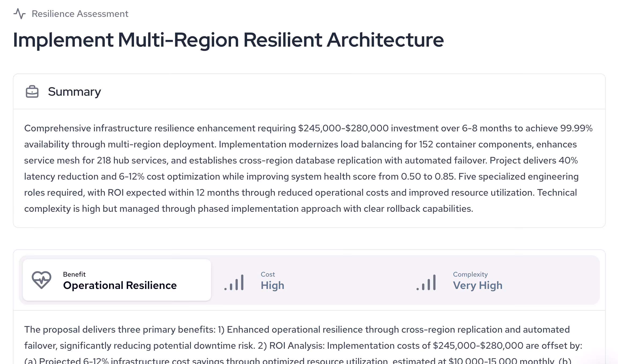Click the small 'Cost' caption label
Viewport: 618px width, 364px height.
click(x=268, y=274)
